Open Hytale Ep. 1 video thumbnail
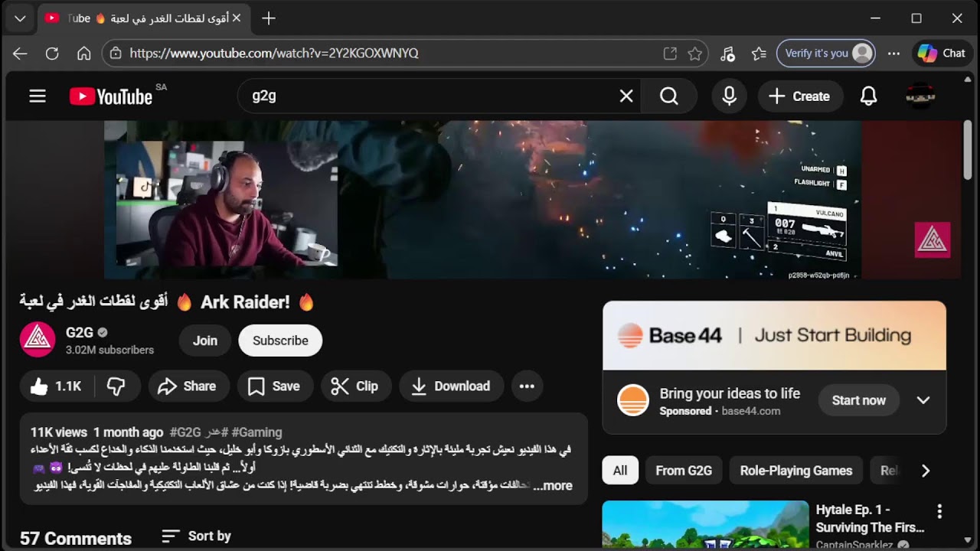Screen dimensions: 980x551 (x=705, y=525)
